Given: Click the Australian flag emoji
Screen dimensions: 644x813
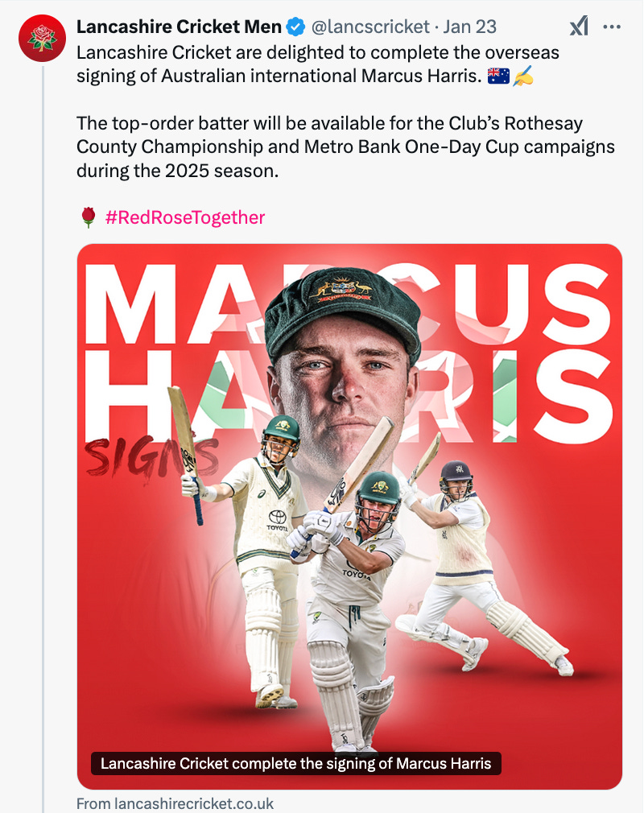Looking at the screenshot, I should pyautogui.click(x=498, y=76).
